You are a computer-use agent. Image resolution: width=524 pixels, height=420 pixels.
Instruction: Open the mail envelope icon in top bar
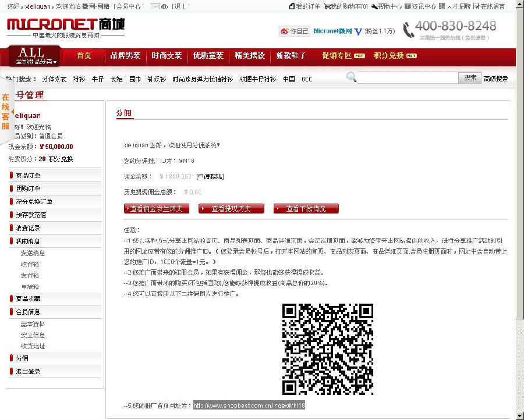coord(155,6)
